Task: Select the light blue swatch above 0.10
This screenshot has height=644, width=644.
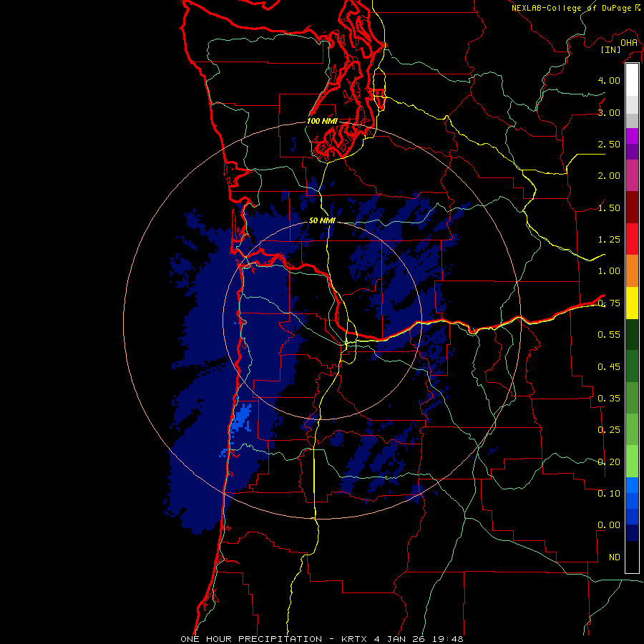Action: (x=632, y=485)
